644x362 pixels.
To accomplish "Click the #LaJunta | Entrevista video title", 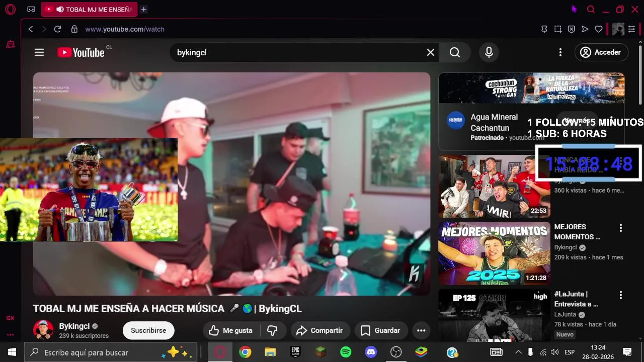I will [576, 299].
